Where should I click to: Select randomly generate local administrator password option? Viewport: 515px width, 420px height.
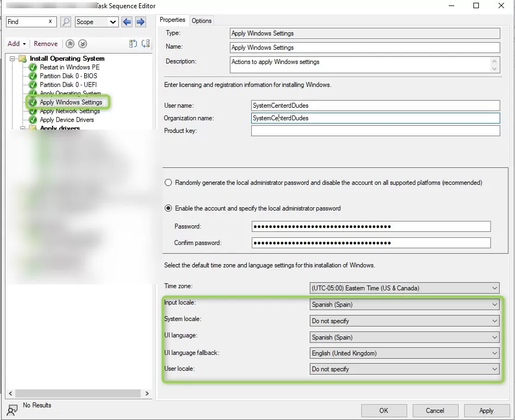coord(168,182)
